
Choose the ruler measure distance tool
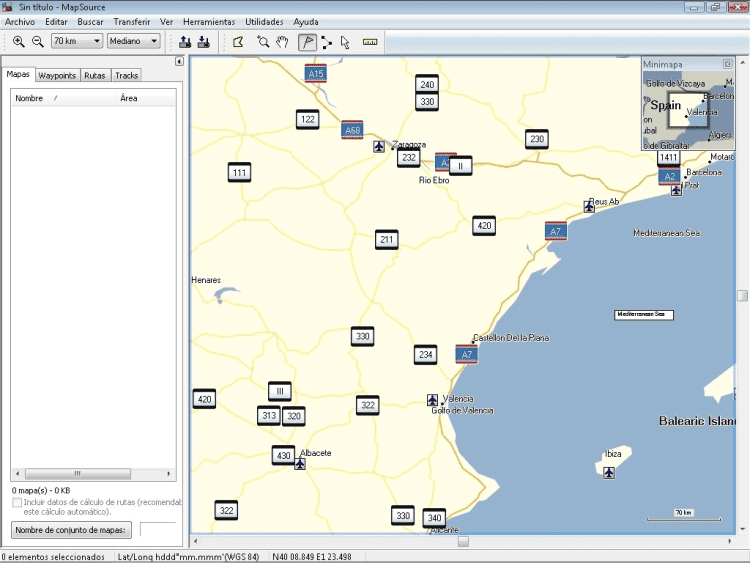[x=370, y=42]
